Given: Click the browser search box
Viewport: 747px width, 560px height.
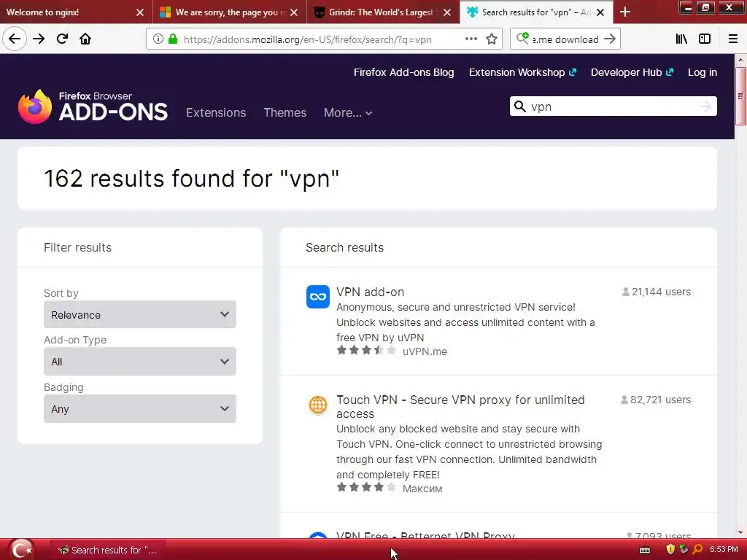Looking at the screenshot, I should [x=566, y=39].
